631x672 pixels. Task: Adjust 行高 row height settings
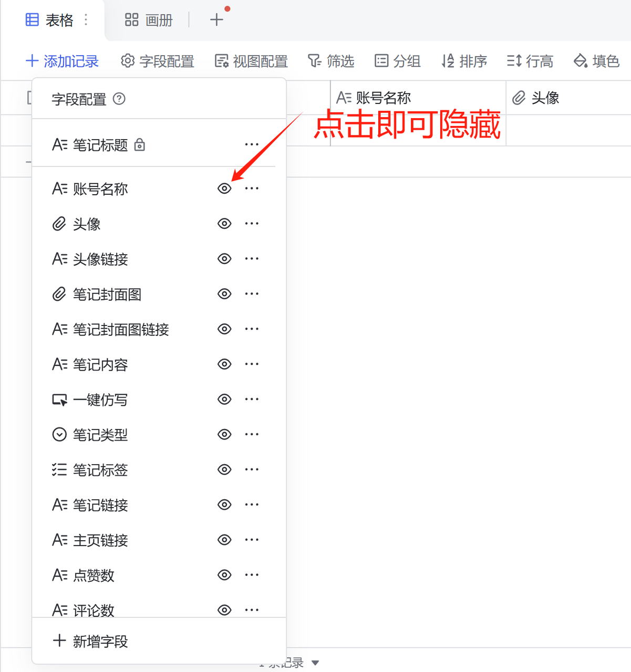[x=530, y=61]
